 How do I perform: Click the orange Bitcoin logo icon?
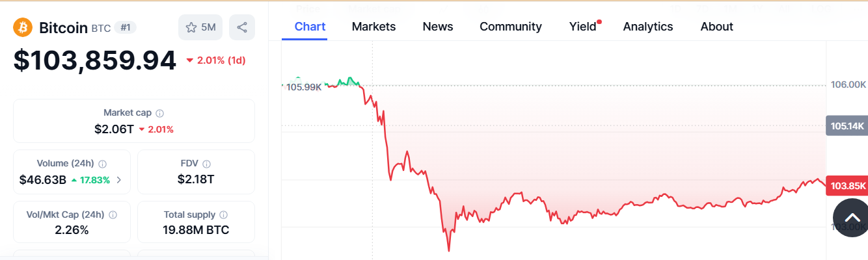click(23, 28)
